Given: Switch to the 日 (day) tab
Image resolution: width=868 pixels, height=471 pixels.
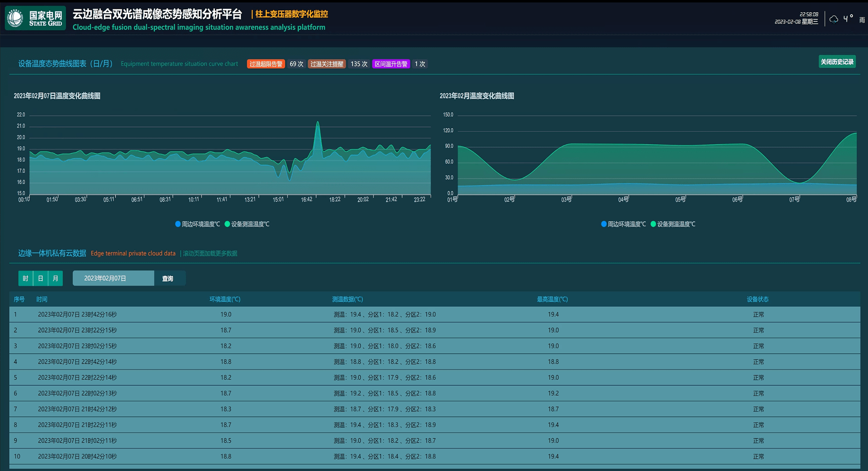Looking at the screenshot, I should point(41,278).
